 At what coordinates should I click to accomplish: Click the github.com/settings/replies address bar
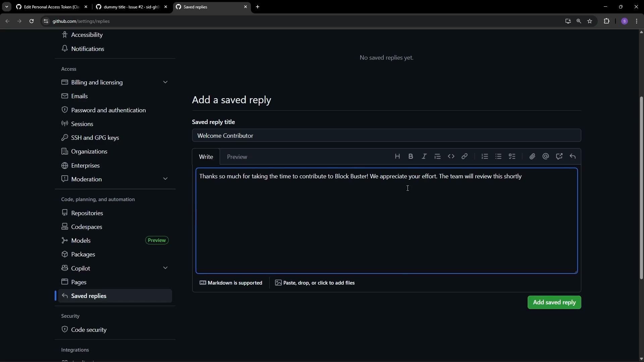click(302, 21)
